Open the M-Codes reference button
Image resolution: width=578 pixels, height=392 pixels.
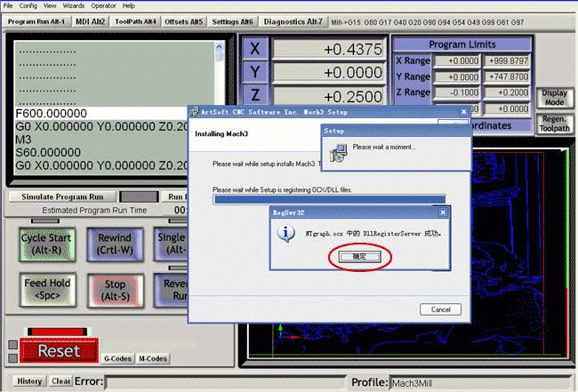[x=153, y=358]
